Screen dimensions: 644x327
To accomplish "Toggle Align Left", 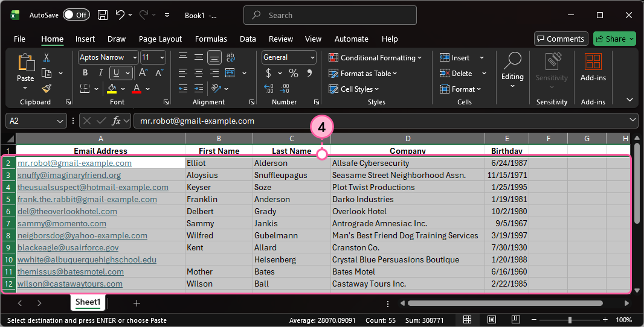I will coord(183,73).
